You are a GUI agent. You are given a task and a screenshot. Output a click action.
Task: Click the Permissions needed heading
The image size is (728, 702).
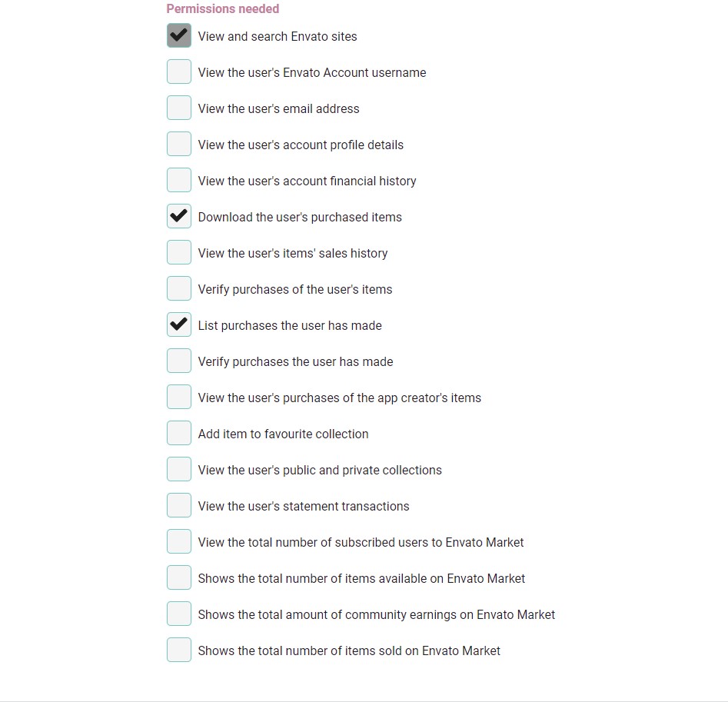pyautogui.click(x=223, y=9)
